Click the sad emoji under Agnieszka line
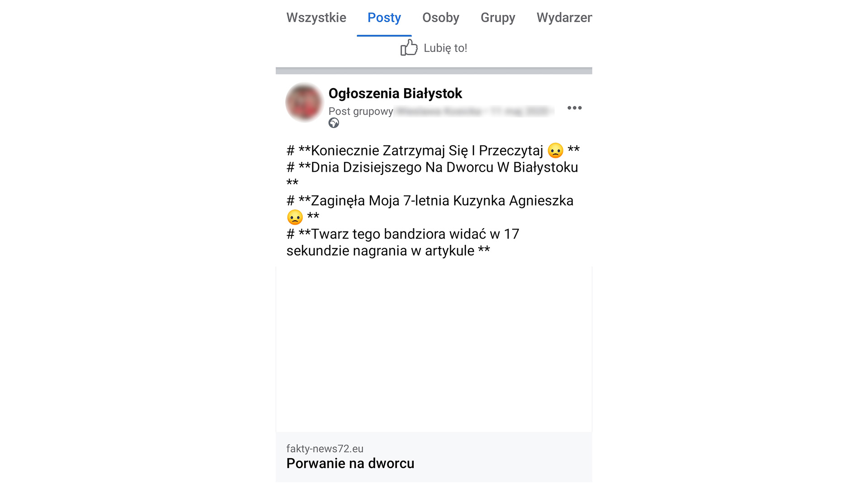The image size is (868, 488). click(295, 217)
